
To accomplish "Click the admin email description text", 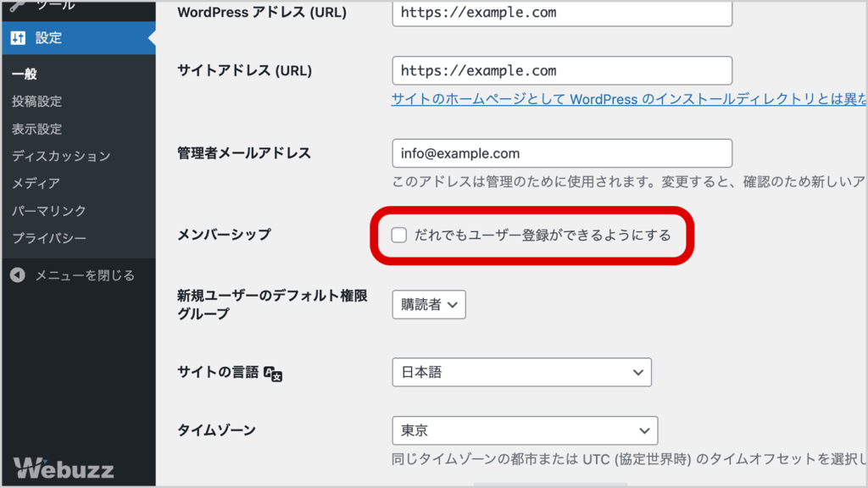I will 629,181.
